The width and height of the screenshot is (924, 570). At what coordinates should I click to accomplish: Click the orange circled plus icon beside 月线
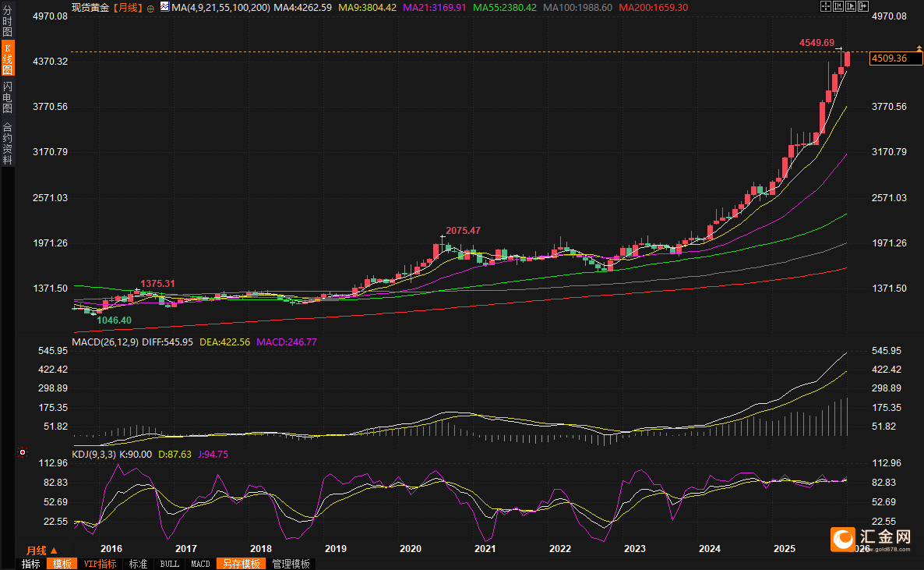tap(150, 8)
